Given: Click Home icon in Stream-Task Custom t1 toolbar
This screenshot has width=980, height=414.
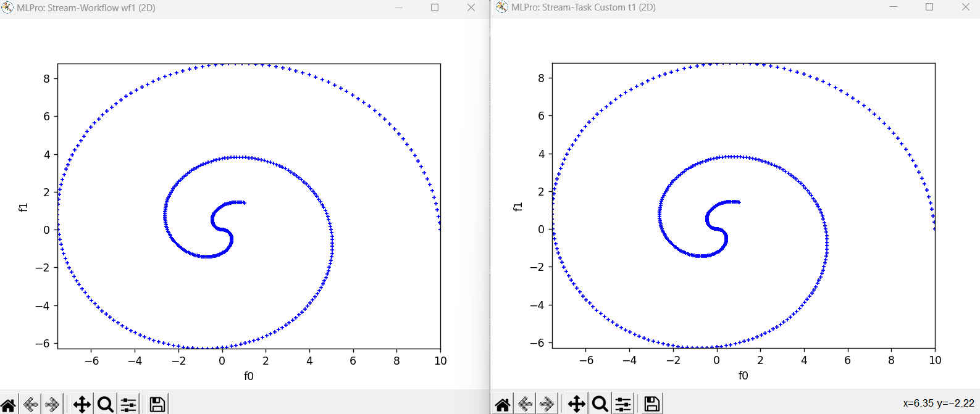Looking at the screenshot, I should (x=503, y=405).
